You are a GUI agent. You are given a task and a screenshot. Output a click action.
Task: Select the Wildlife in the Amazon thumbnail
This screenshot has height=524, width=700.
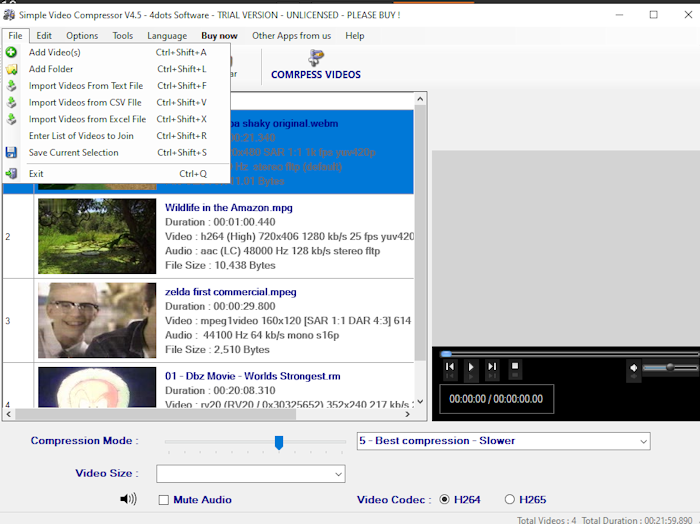(96, 236)
